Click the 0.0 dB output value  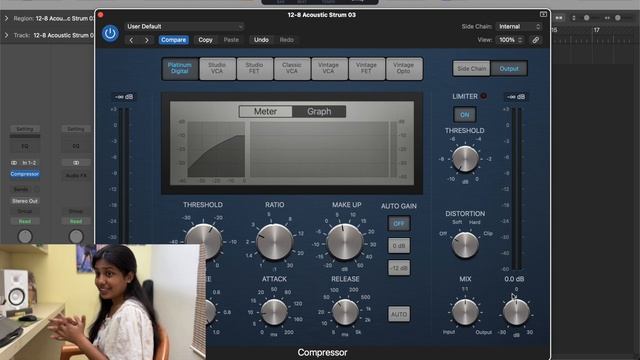click(x=514, y=279)
